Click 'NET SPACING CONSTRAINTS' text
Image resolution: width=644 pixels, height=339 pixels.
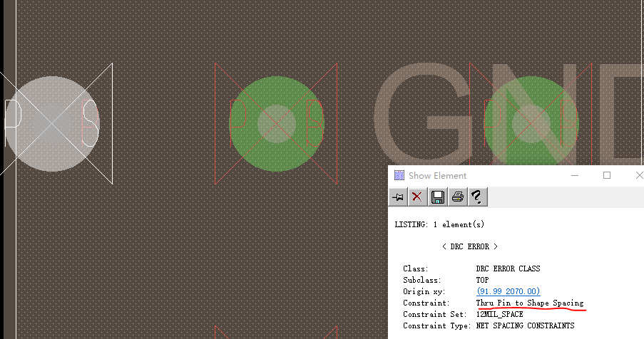525,326
